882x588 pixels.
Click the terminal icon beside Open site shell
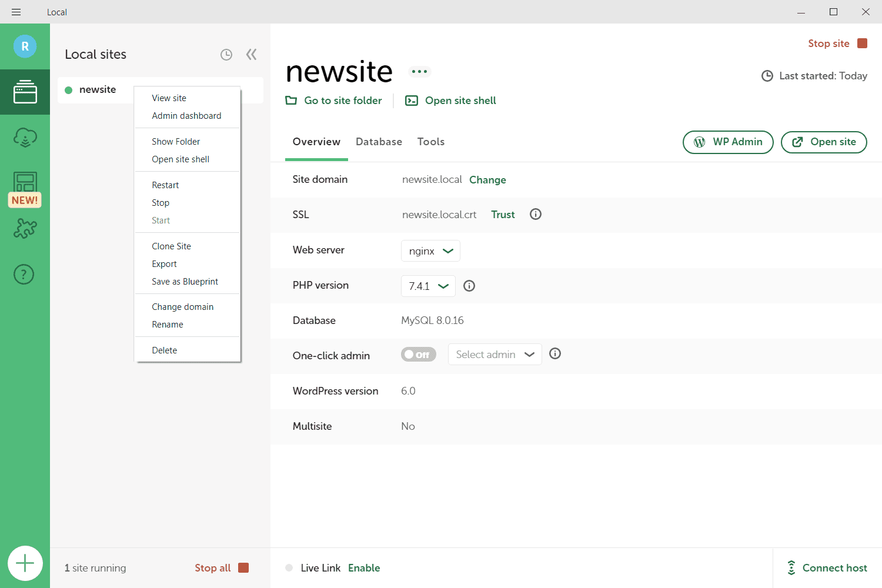(x=412, y=101)
